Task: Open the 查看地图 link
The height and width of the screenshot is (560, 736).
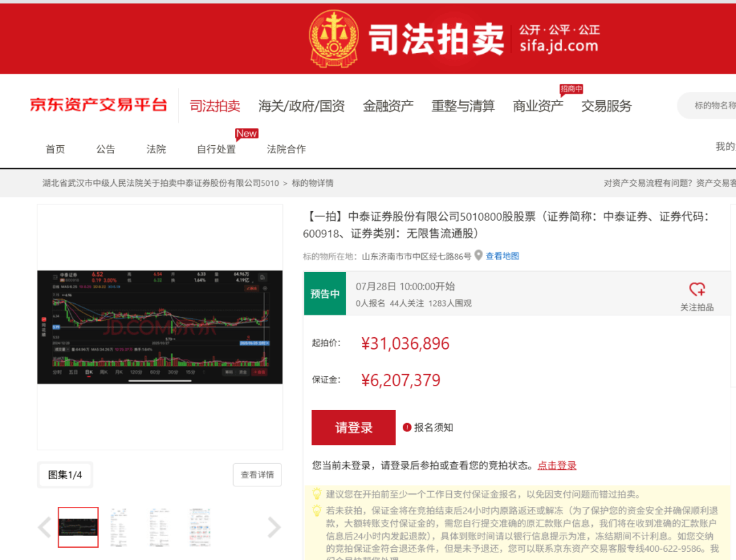Action: [x=502, y=256]
